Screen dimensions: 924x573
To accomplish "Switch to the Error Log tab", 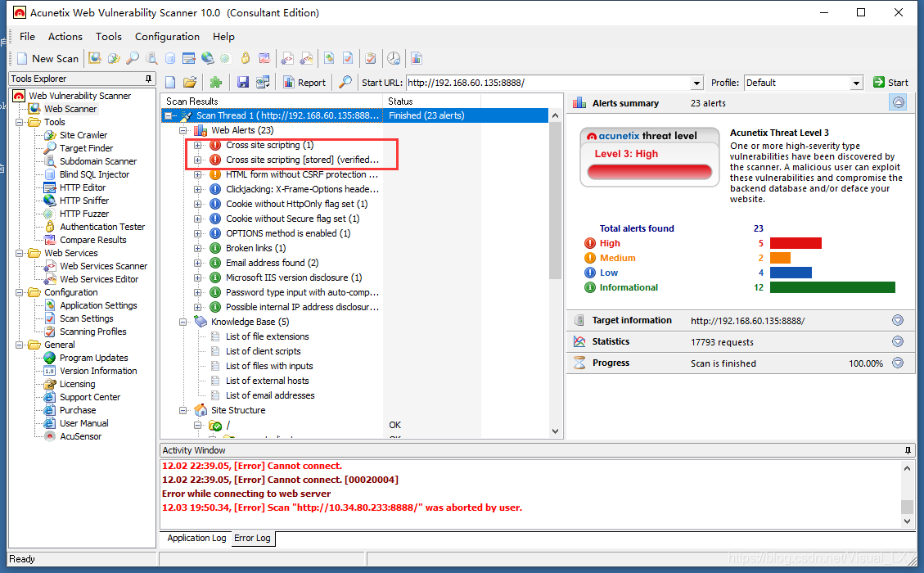I will pos(252,538).
